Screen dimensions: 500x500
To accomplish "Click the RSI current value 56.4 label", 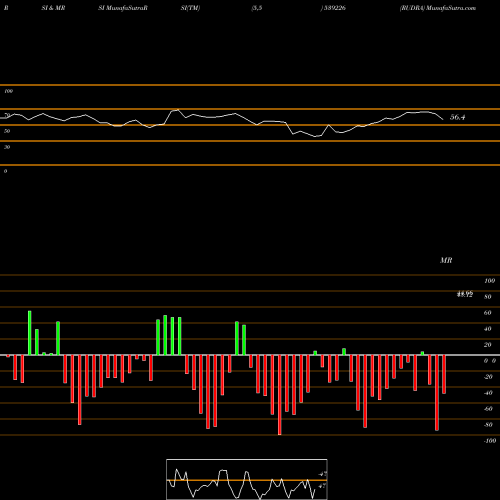I will [x=457, y=117].
